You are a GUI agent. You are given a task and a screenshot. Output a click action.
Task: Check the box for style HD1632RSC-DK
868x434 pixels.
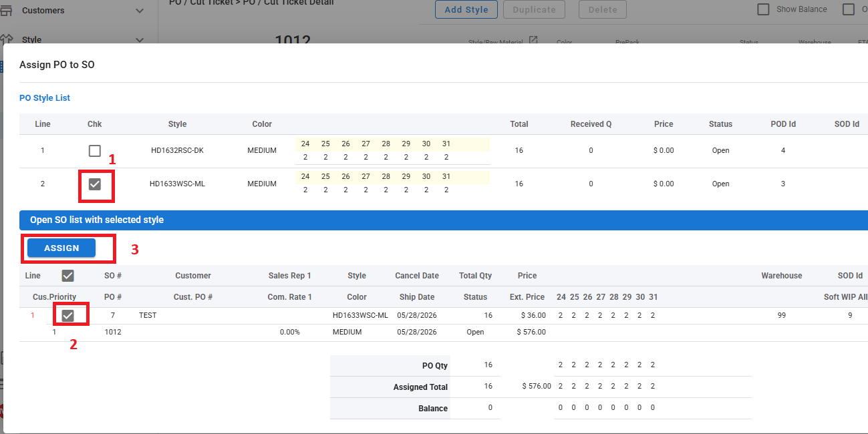pyautogui.click(x=95, y=151)
